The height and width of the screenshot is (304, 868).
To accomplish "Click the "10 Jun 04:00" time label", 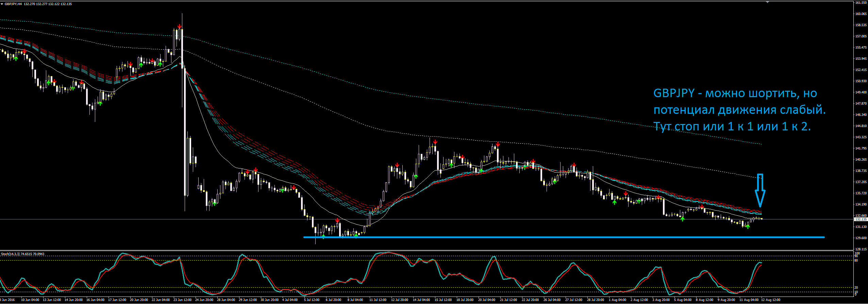I will [x=30, y=300].
